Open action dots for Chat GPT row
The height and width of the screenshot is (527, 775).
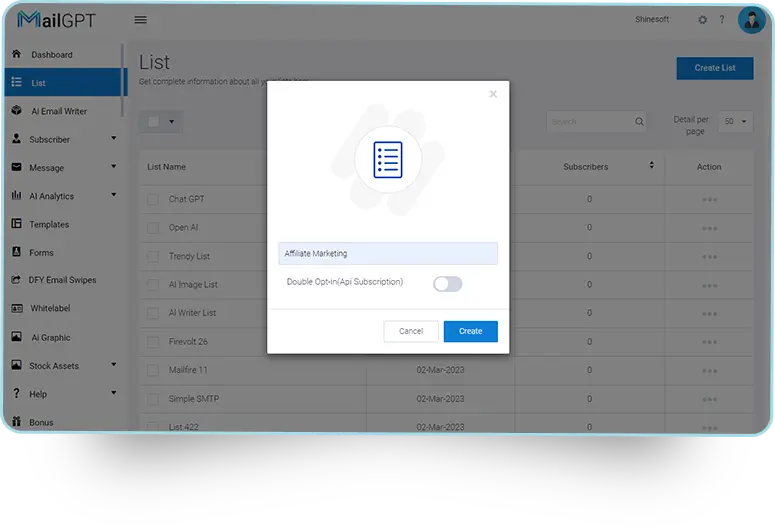pos(709,199)
